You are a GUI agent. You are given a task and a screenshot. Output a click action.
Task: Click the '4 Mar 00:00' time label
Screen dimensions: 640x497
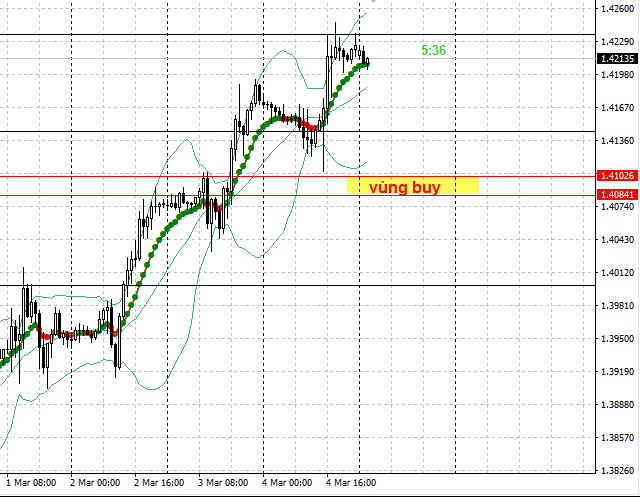pos(287,483)
